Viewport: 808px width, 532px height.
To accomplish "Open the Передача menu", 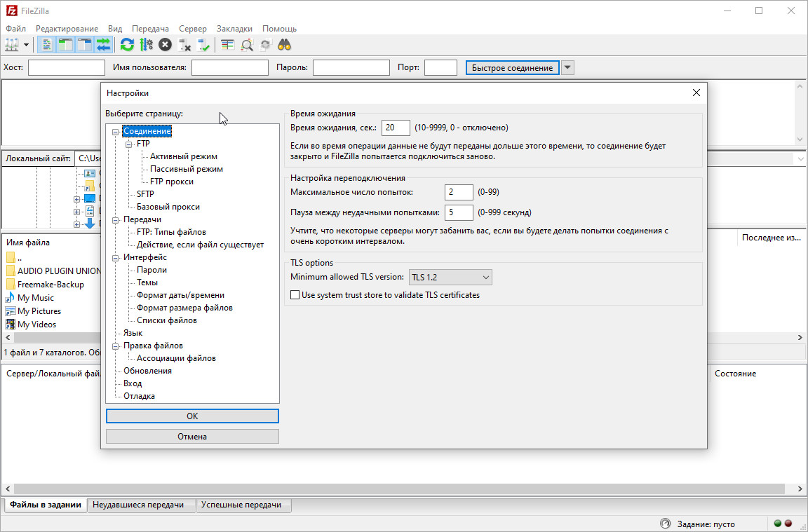I will (x=150, y=29).
